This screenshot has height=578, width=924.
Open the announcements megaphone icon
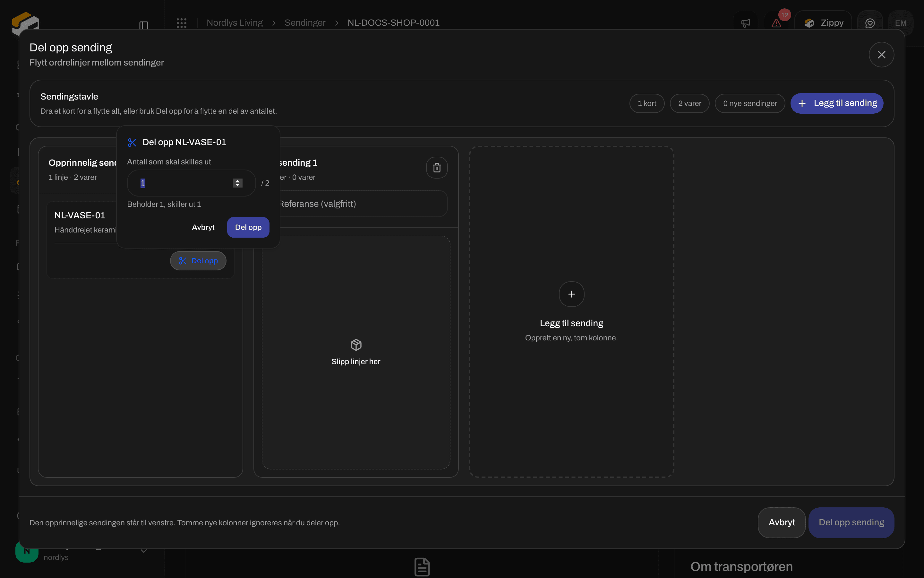click(x=745, y=23)
